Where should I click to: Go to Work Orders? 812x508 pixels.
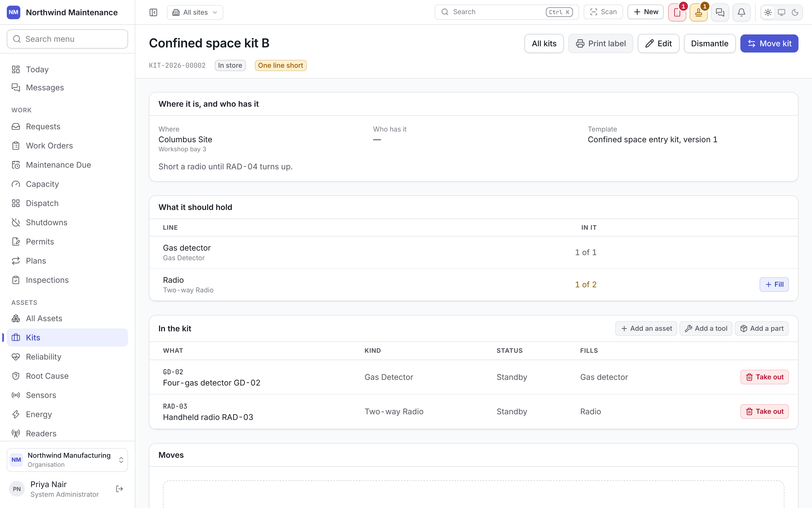(x=67, y=145)
